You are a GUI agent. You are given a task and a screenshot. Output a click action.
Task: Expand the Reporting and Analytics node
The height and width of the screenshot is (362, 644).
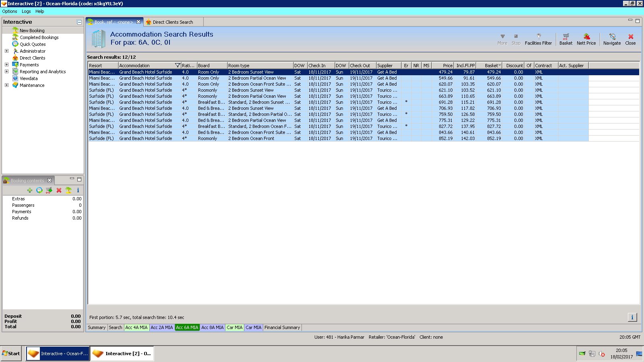pos(6,72)
